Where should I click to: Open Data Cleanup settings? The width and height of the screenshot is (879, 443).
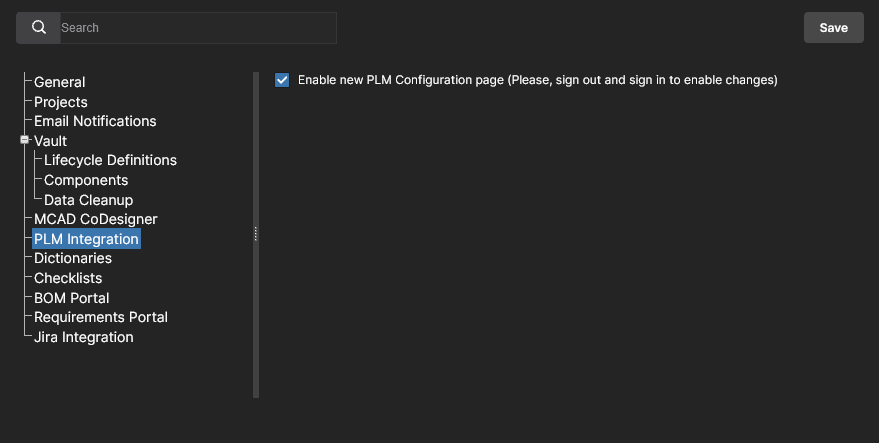pos(89,200)
